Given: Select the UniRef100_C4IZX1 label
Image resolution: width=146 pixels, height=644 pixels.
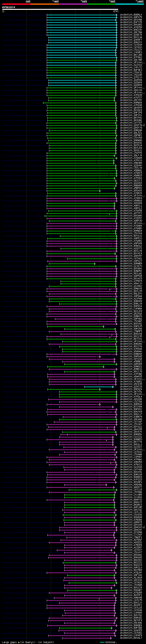Looking at the screenshot, I should (x=131, y=437).
